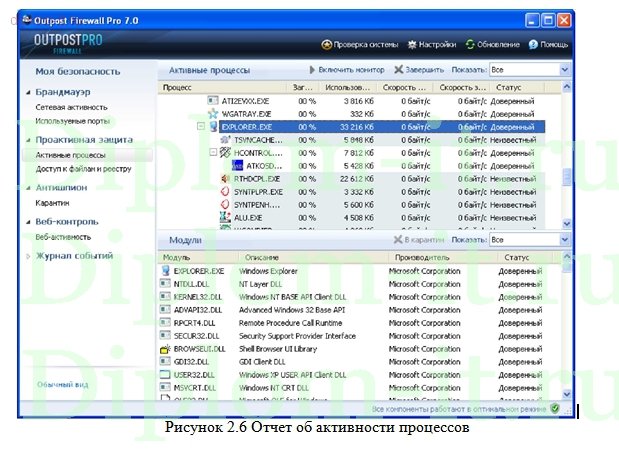Collapse the EXPLORER.EXE process tree node
The image size is (619, 451).
tap(201, 127)
